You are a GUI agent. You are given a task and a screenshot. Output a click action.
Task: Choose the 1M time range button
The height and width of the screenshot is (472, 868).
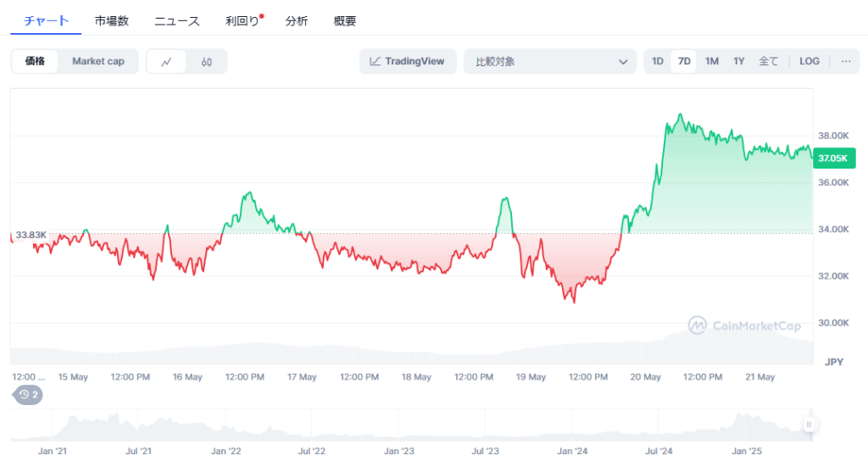point(712,61)
